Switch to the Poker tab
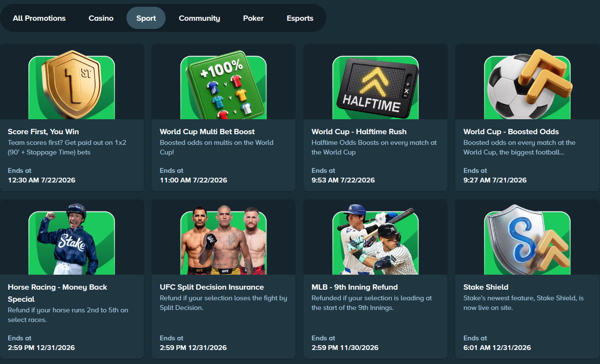 coord(253,18)
